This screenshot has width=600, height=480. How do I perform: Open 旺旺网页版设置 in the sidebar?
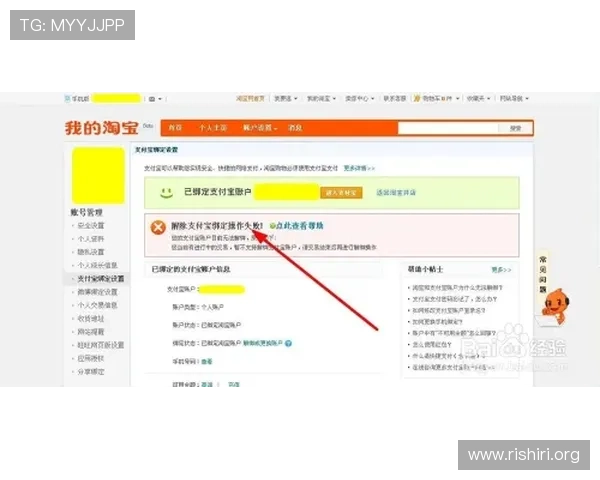coord(101,345)
